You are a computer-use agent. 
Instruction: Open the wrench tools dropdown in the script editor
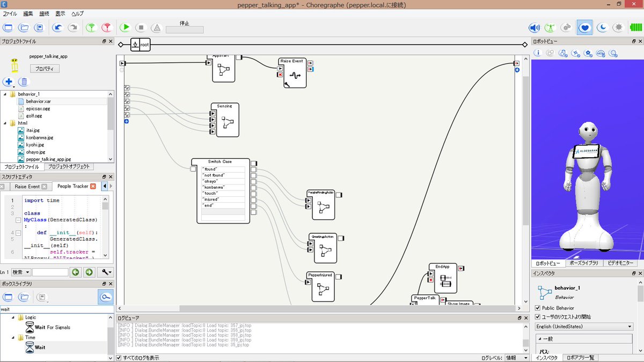click(x=107, y=272)
